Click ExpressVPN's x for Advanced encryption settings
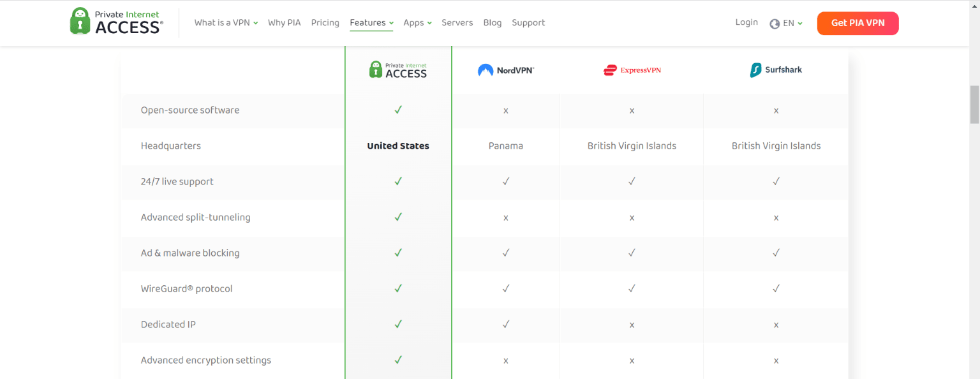The width and height of the screenshot is (980, 379). coord(632,360)
